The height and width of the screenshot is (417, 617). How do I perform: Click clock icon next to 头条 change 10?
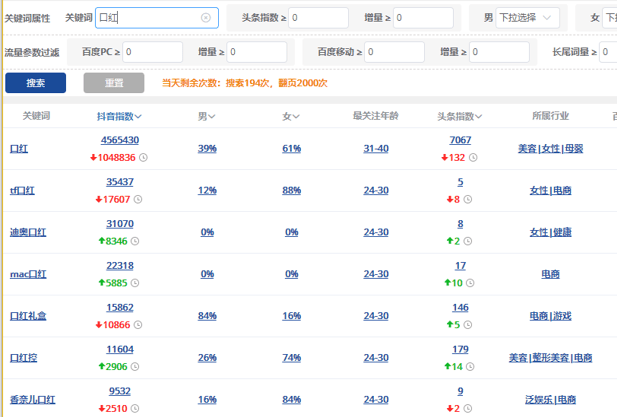(x=470, y=283)
